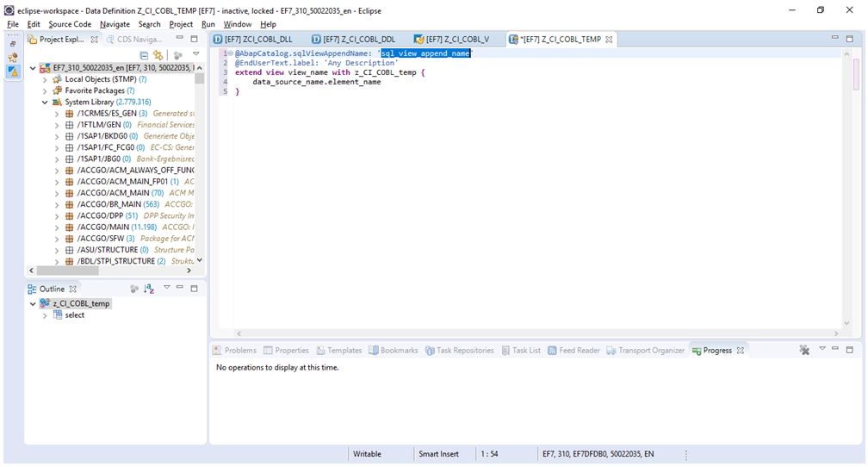Fold the annotation block at line 1
Viewport: 868px width, 467px height.
(x=231, y=53)
